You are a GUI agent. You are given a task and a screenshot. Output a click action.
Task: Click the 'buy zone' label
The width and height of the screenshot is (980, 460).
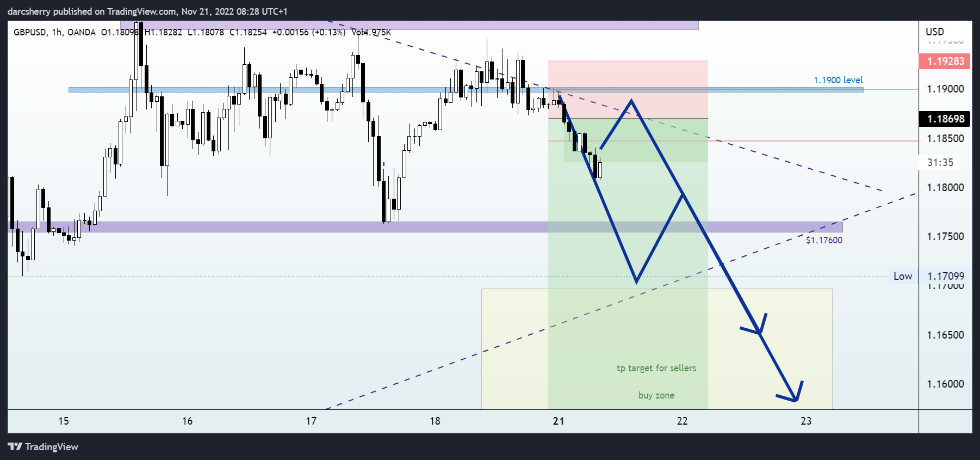tap(656, 395)
